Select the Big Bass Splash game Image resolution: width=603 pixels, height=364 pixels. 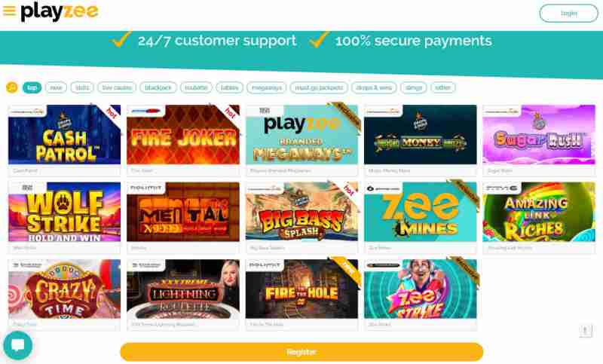[301, 212]
